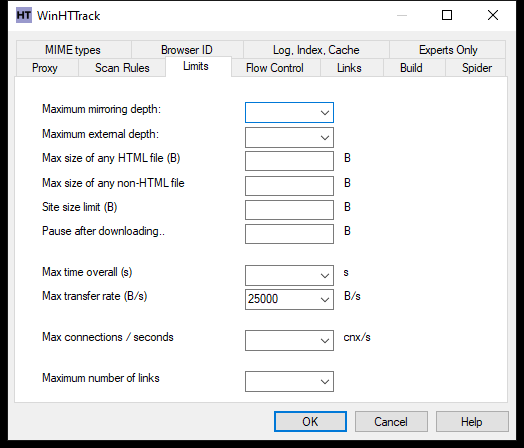
Task: Click the 'Max connections / seconds' label
Action: [x=108, y=337]
